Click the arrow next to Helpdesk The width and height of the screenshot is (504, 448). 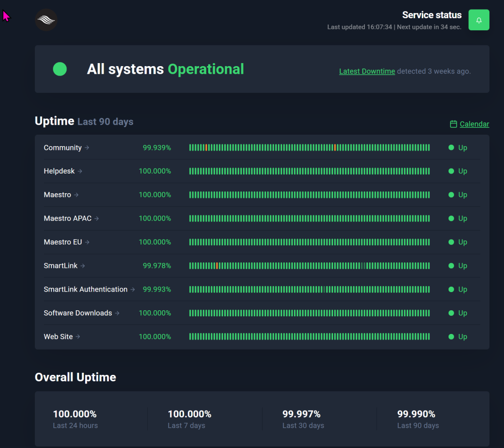point(80,171)
